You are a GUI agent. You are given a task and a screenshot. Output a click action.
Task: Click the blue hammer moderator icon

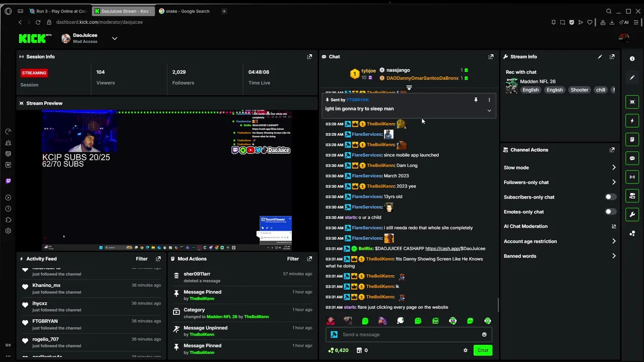tap(334, 334)
